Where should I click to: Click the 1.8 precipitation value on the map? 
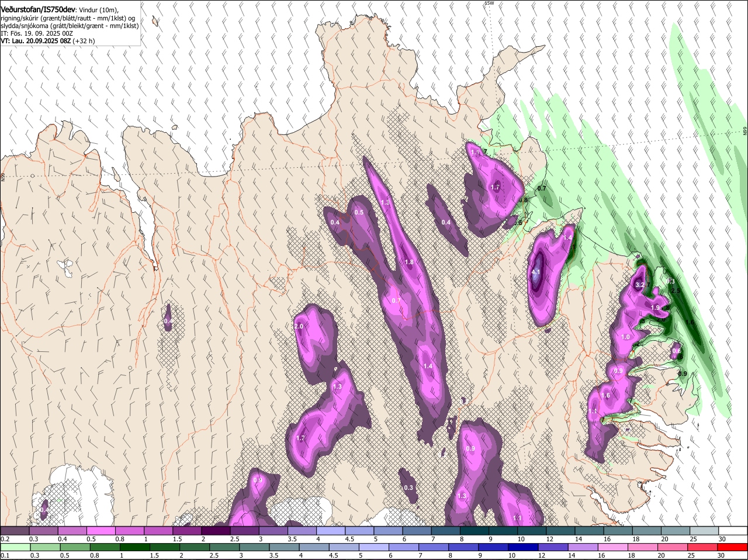tap(409, 262)
